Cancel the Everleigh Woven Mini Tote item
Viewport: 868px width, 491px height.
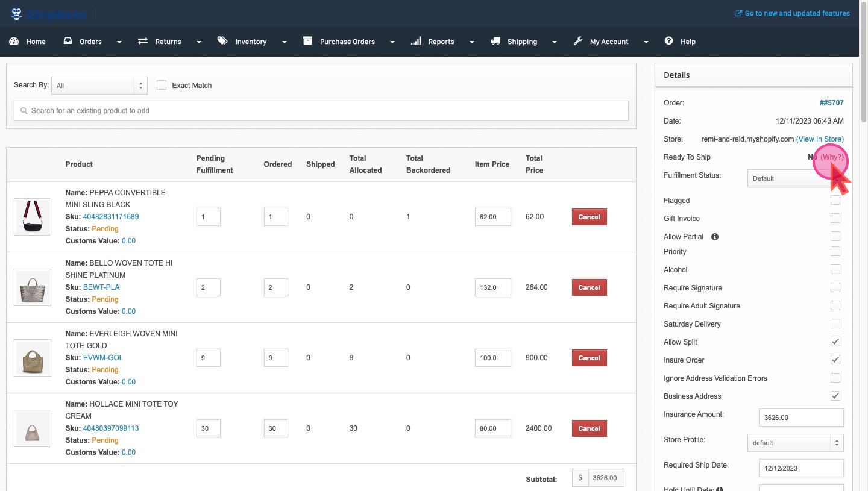(589, 358)
